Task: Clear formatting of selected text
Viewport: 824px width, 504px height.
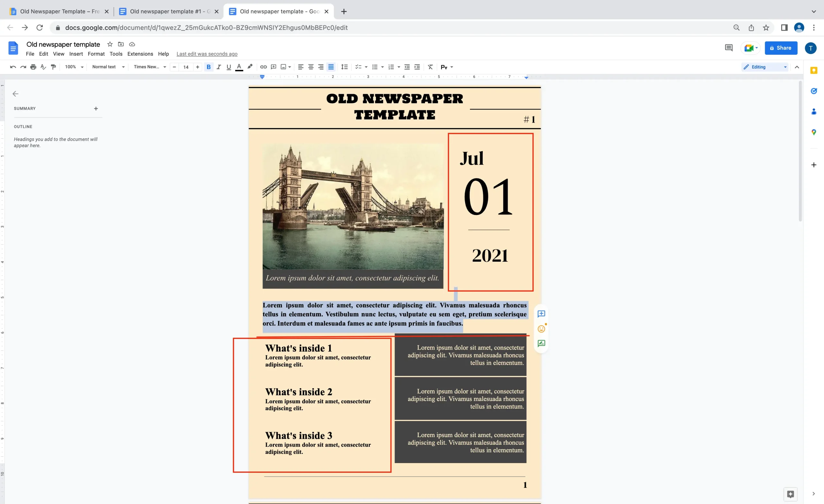Action: [x=430, y=67]
